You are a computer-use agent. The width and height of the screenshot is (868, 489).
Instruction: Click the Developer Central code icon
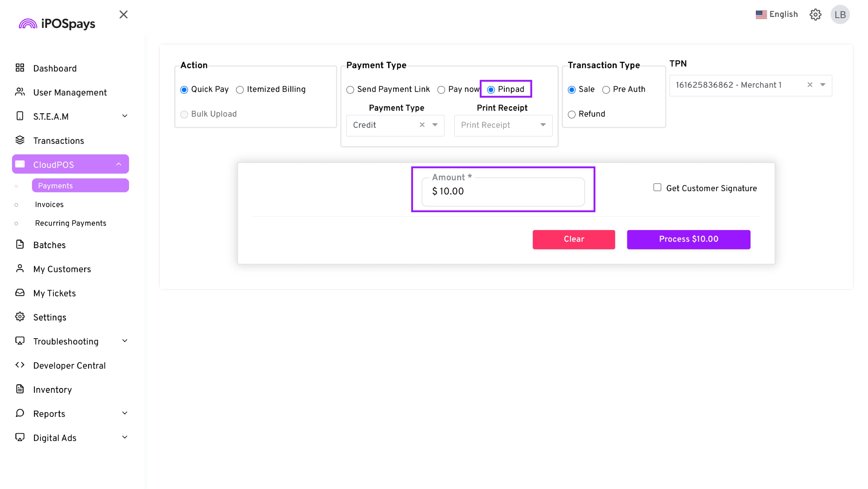[x=20, y=365]
